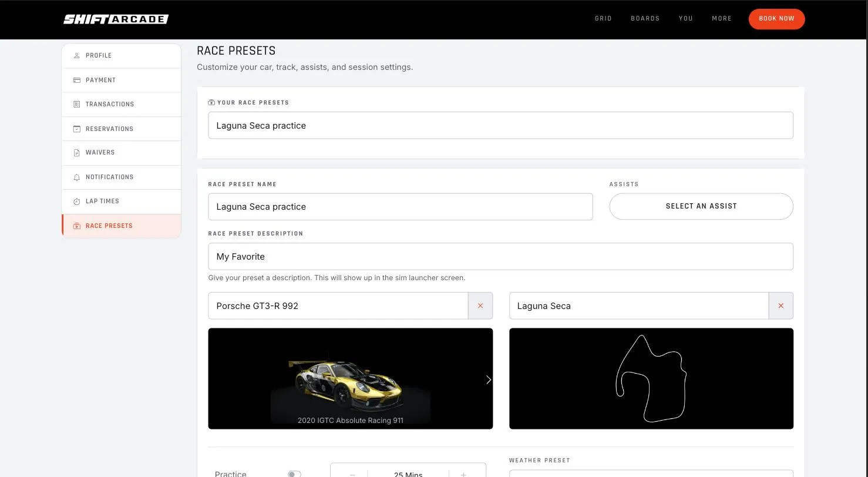Open the Notifications bell icon in sidebar
The width and height of the screenshot is (868, 477).
(76, 177)
